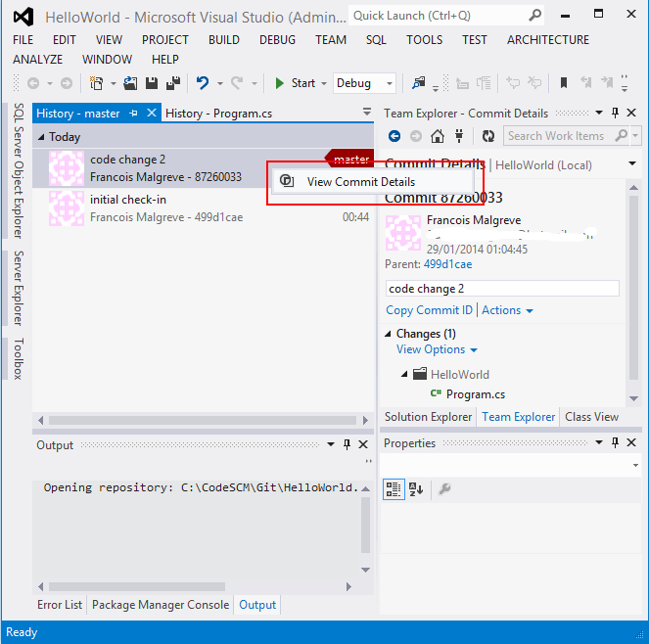Click Team Explorer Connect plug icon
This screenshot has width=649, height=644.
click(459, 136)
